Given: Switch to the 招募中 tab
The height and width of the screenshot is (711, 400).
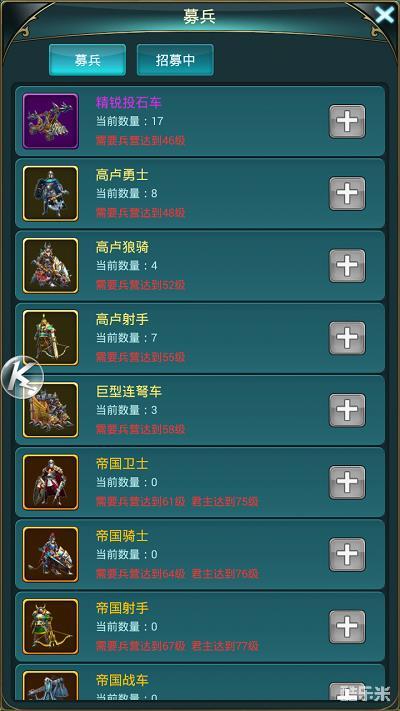Looking at the screenshot, I should click(x=175, y=60).
